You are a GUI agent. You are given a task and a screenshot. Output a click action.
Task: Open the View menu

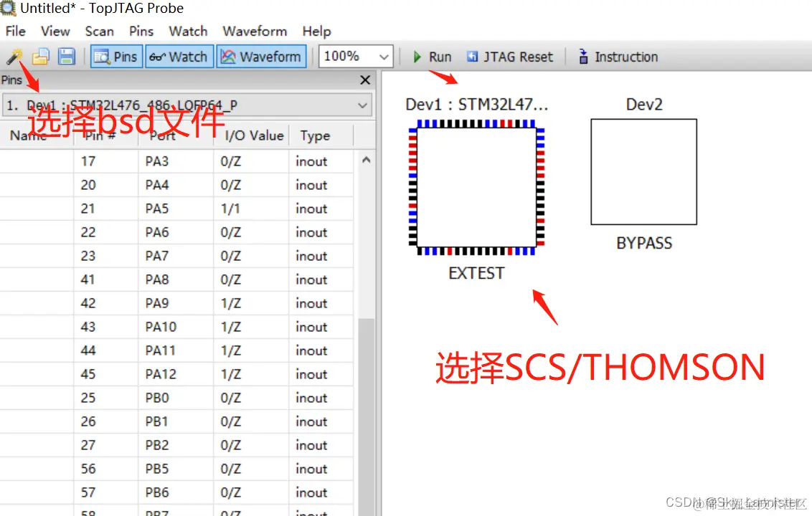coord(55,31)
